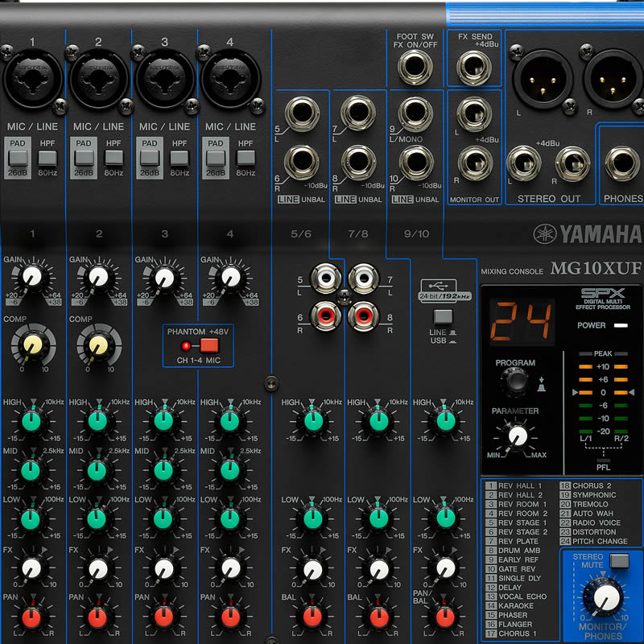Click the channel 4 LOW 100Hz EQ knob
This screenshot has height=644, width=644.
coord(229,519)
